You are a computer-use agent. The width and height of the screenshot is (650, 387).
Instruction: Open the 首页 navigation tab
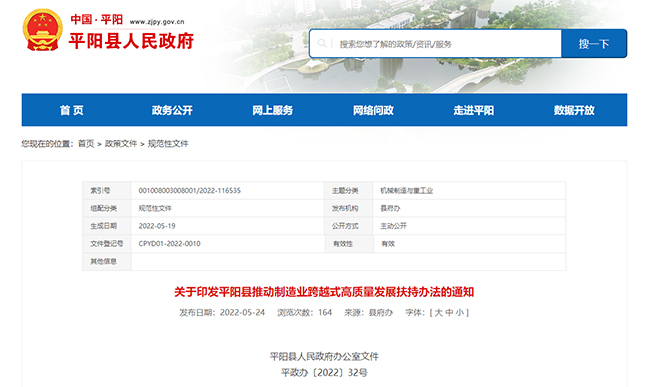[72, 110]
